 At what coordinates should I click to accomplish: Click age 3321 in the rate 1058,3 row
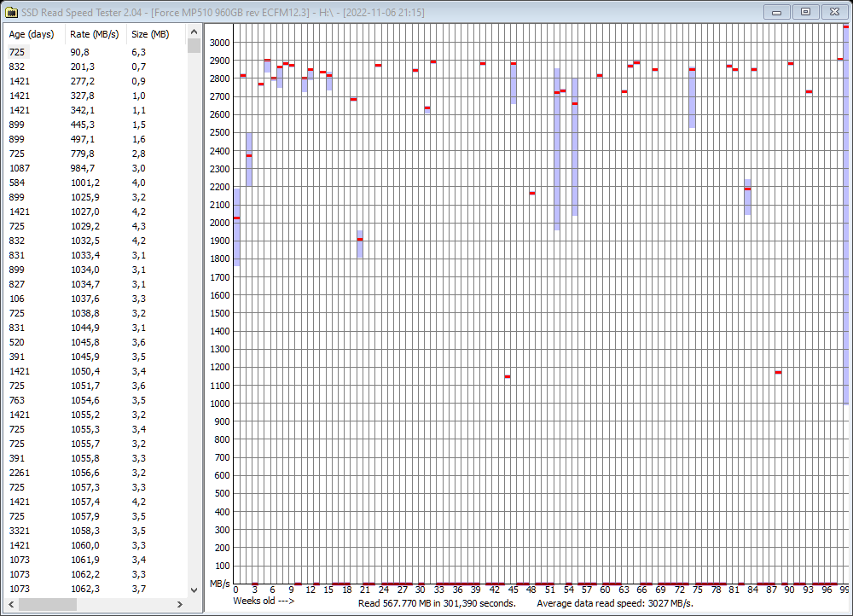tap(20, 532)
